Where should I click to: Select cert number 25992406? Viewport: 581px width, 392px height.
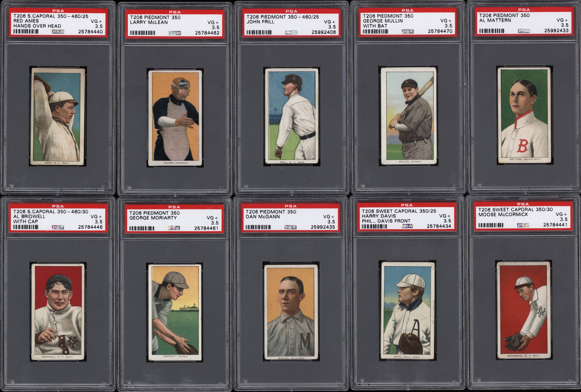(324, 32)
